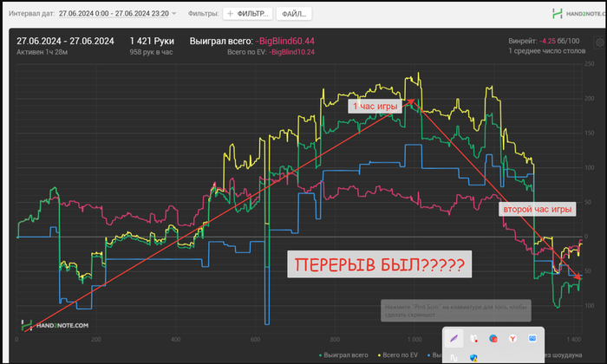Click the -BigBlind10.24 EV value
The image size is (607, 364).
tap(291, 52)
